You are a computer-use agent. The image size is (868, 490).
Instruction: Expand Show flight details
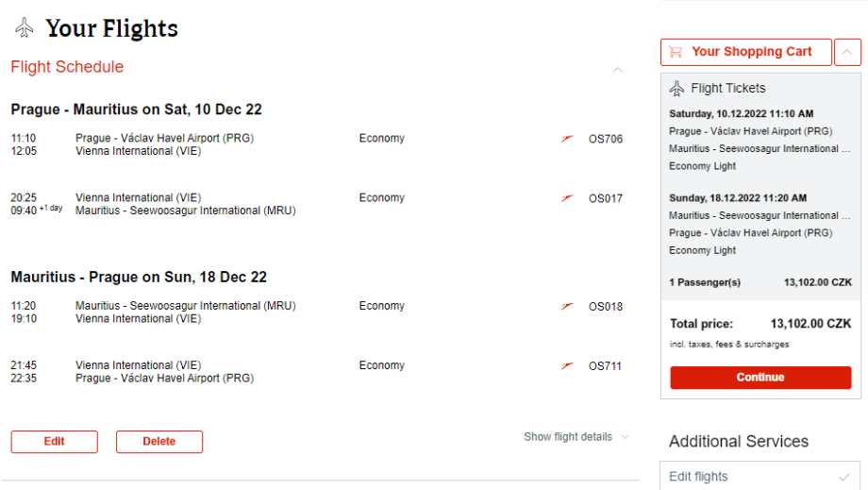click(576, 437)
